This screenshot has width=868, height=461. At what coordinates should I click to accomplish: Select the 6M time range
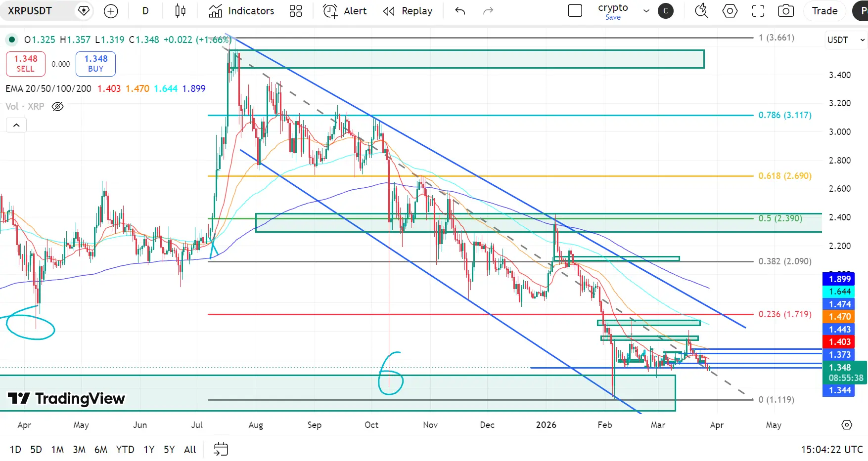[x=101, y=450]
